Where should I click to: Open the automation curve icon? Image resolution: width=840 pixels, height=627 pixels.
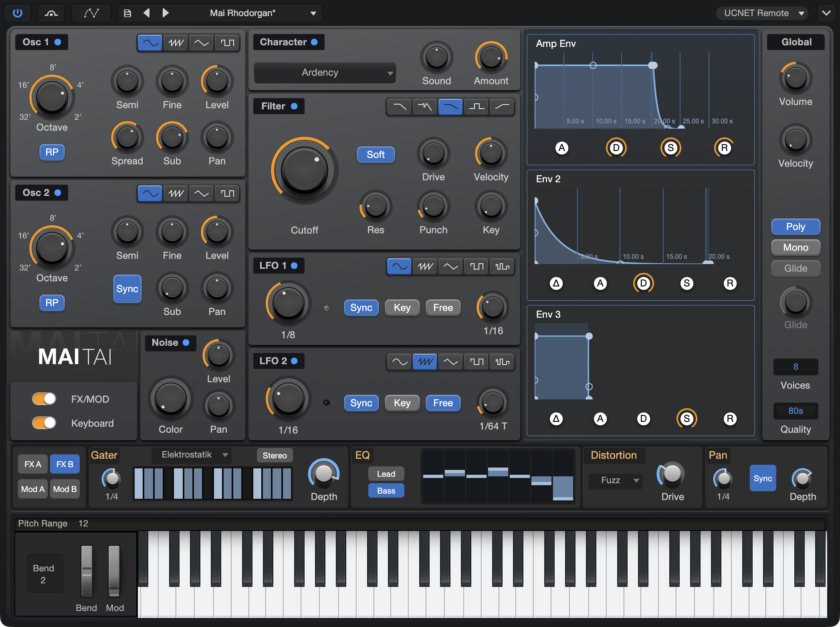pyautogui.click(x=91, y=13)
